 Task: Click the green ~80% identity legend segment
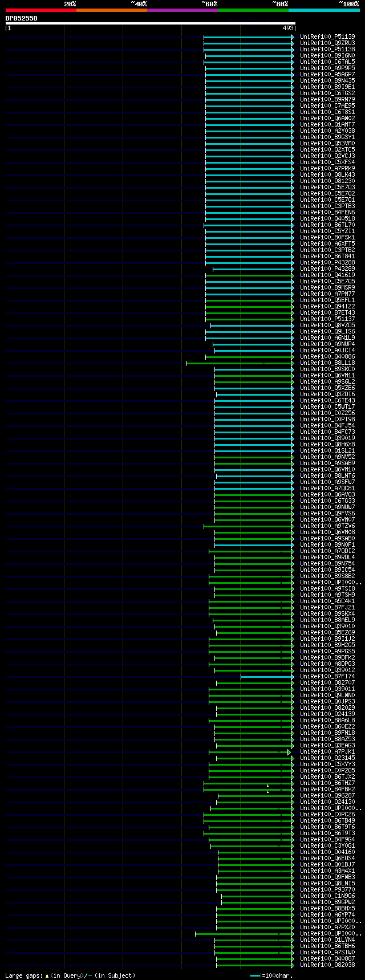pos(253,10)
